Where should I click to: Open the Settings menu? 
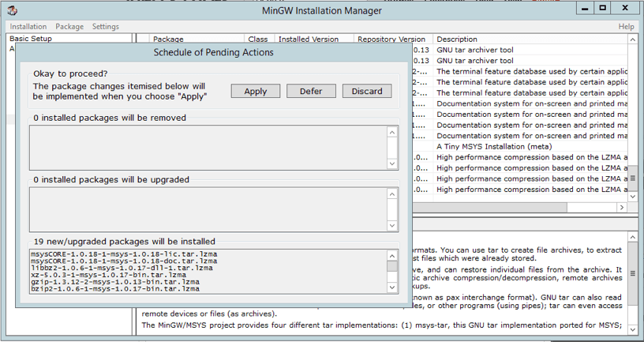click(106, 27)
